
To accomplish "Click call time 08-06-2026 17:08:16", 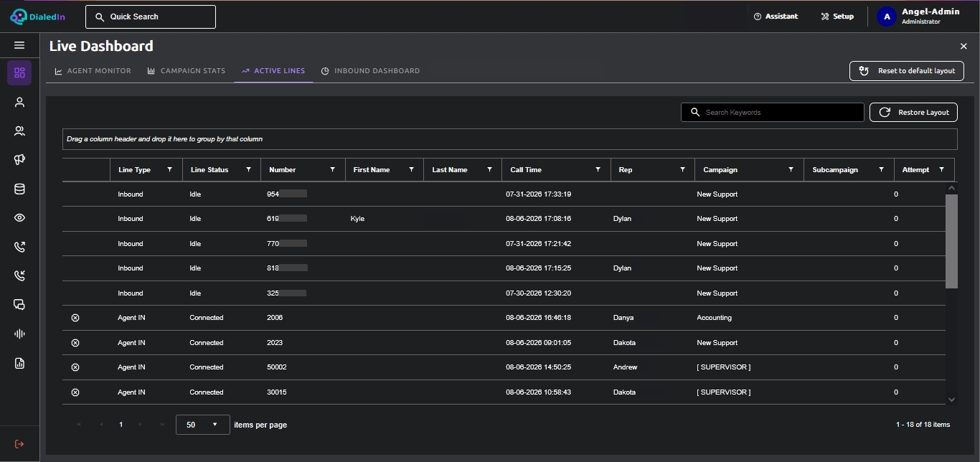I will point(539,219).
